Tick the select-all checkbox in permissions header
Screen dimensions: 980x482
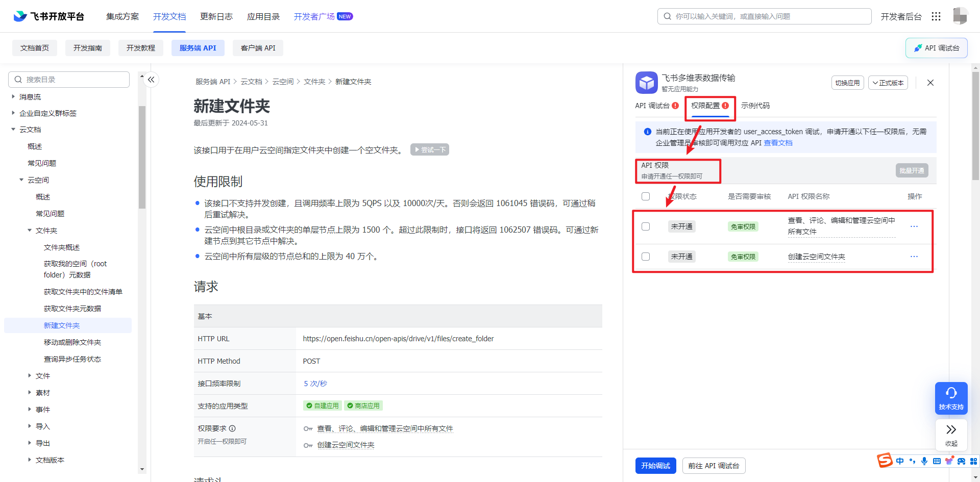coord(646,196)
